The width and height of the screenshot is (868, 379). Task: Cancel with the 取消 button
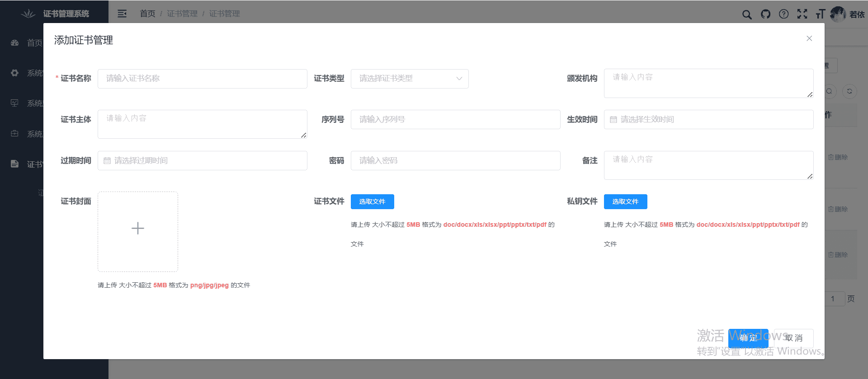[x=794, y=338]
